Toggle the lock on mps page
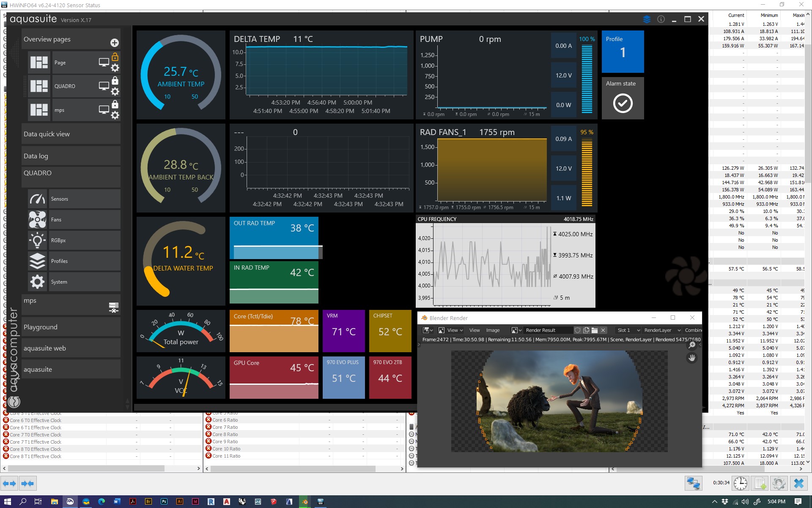Image resolution: width=812 pixels, height=508 pixels. click(x=115, y=105)
